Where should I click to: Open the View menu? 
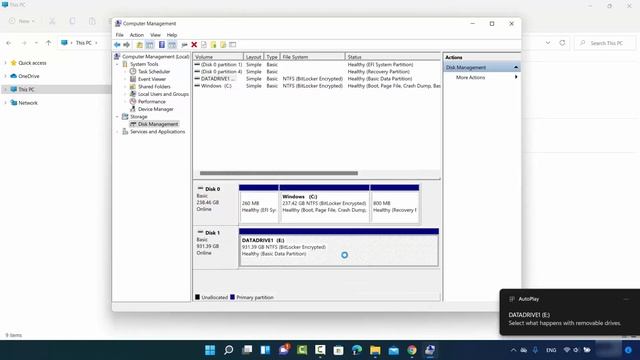pyautogui.click(x=155, y=35)
